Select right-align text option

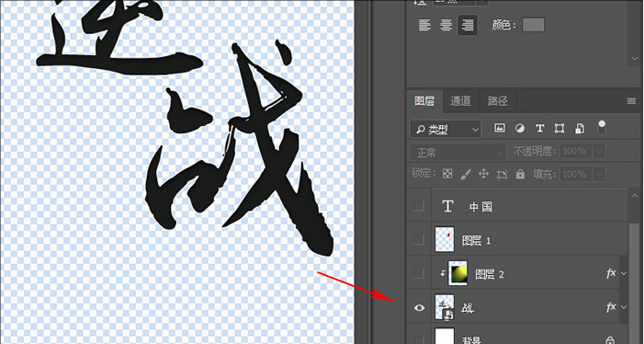[x=468, y=25]
